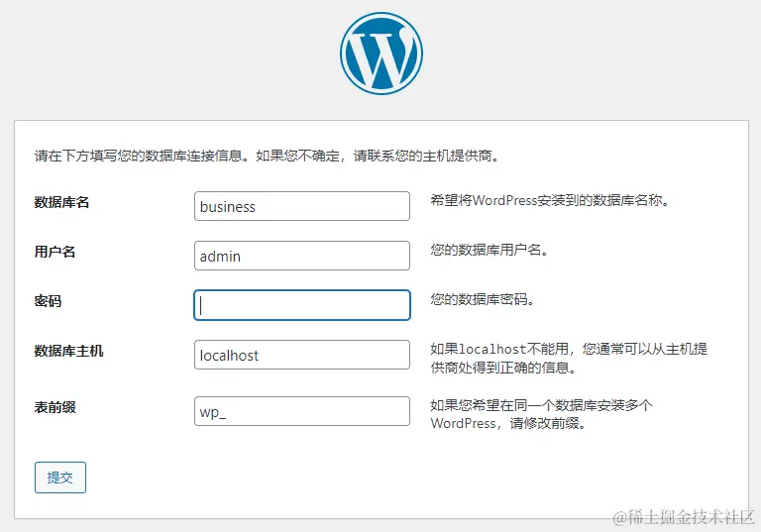Click the 数据库名 field label

[61, 202]
